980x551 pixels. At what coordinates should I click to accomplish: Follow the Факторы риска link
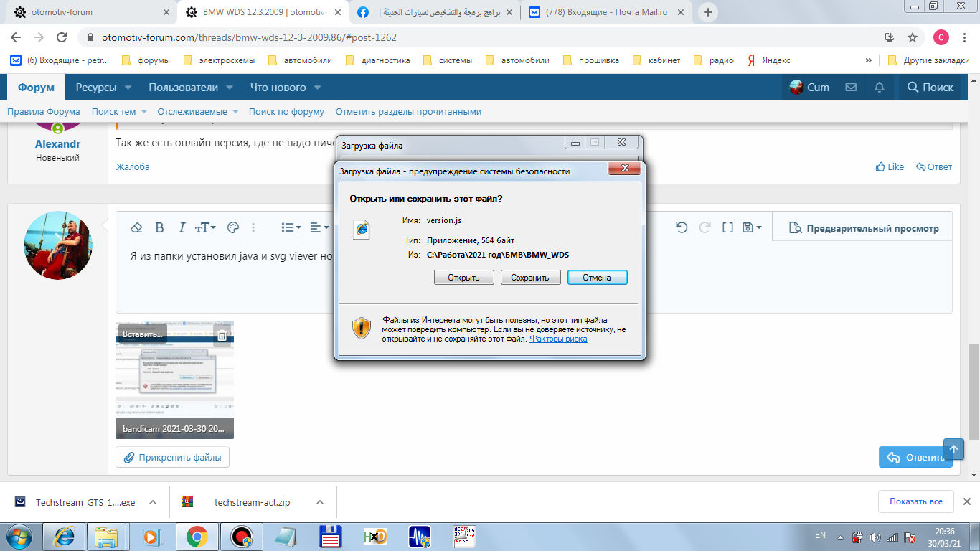pos(558,339)
